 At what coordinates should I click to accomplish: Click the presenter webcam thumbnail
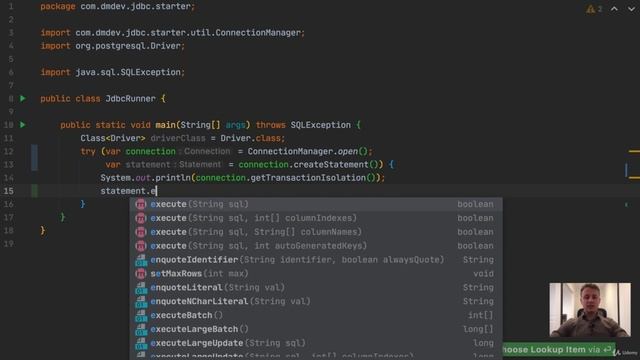[590, 309]
